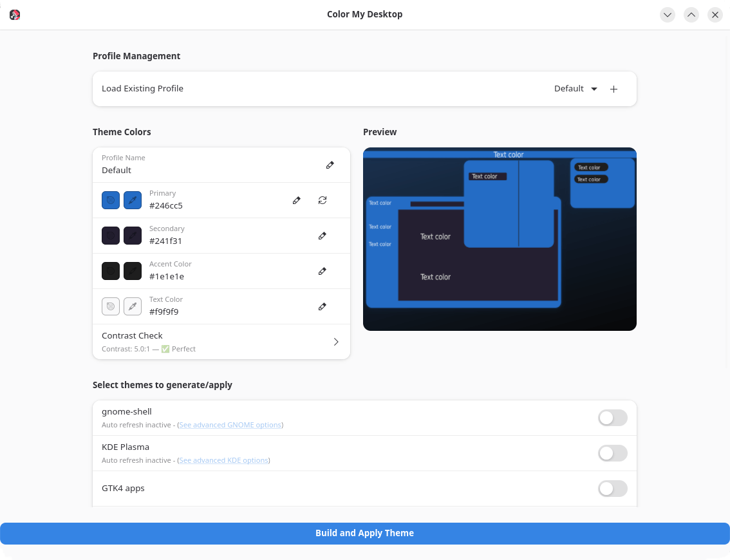Viewport: 730px width, 560px height.
Task: Toggle GTK4 apps theme generation
Action: (x=612, y=489)
